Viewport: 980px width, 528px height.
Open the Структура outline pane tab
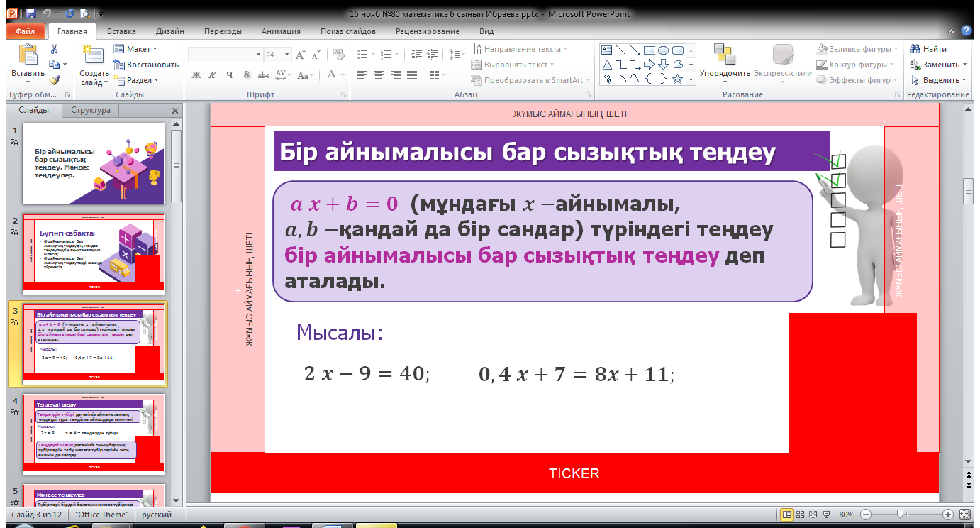(x=91, y=111)
